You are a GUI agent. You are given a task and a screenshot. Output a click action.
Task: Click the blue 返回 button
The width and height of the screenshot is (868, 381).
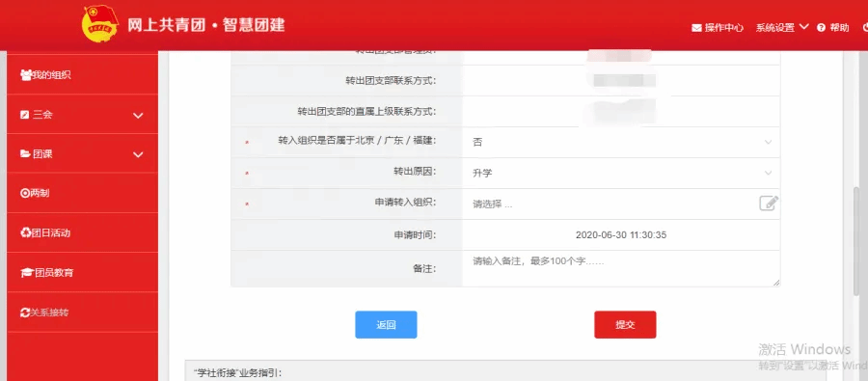click(x=386, y=324)
